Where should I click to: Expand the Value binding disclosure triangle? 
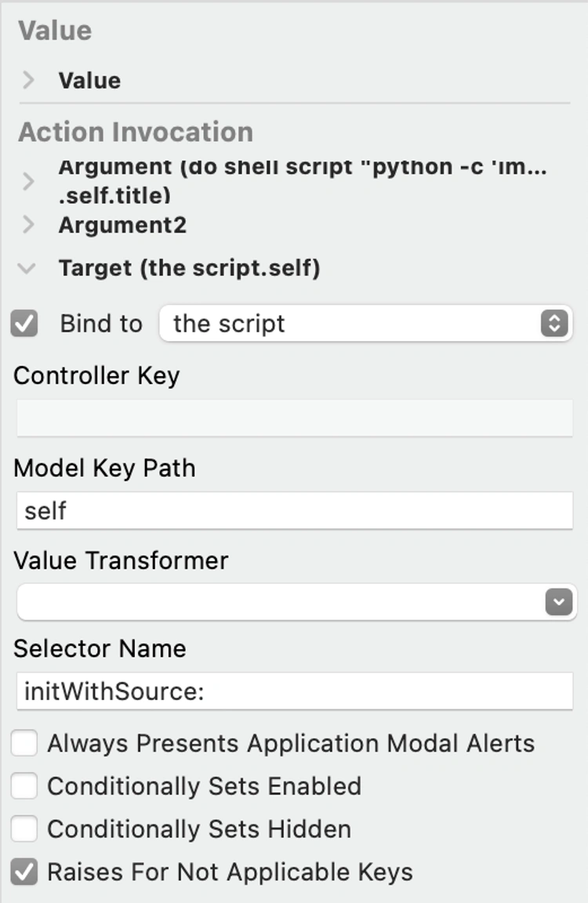coord(28,80)
